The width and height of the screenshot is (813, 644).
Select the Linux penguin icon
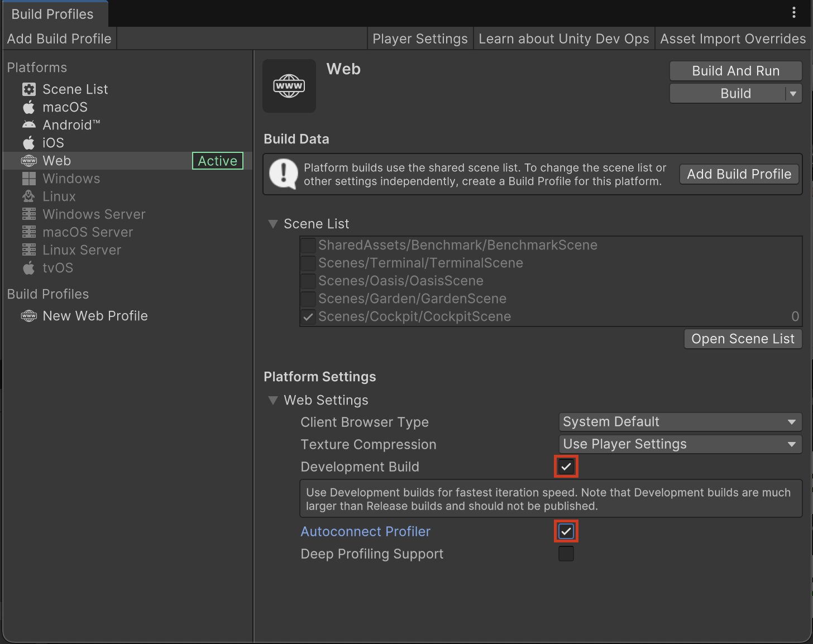(29, 196)
